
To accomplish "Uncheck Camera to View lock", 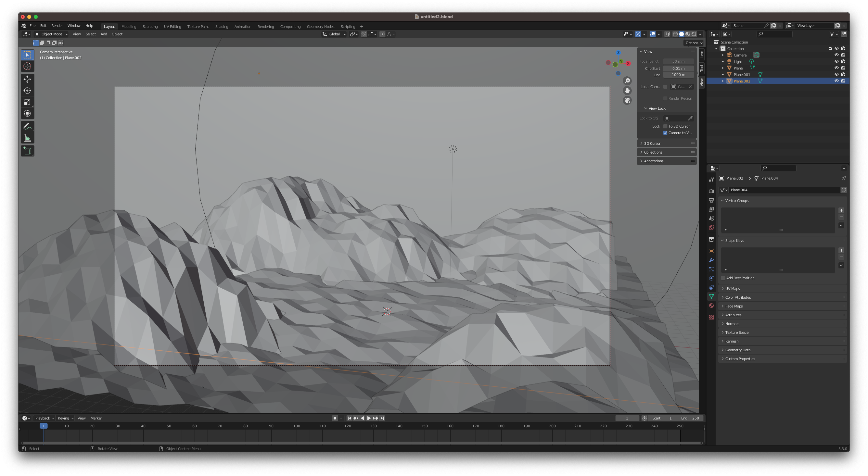I will pyautogui.click(x=665, y=133).
